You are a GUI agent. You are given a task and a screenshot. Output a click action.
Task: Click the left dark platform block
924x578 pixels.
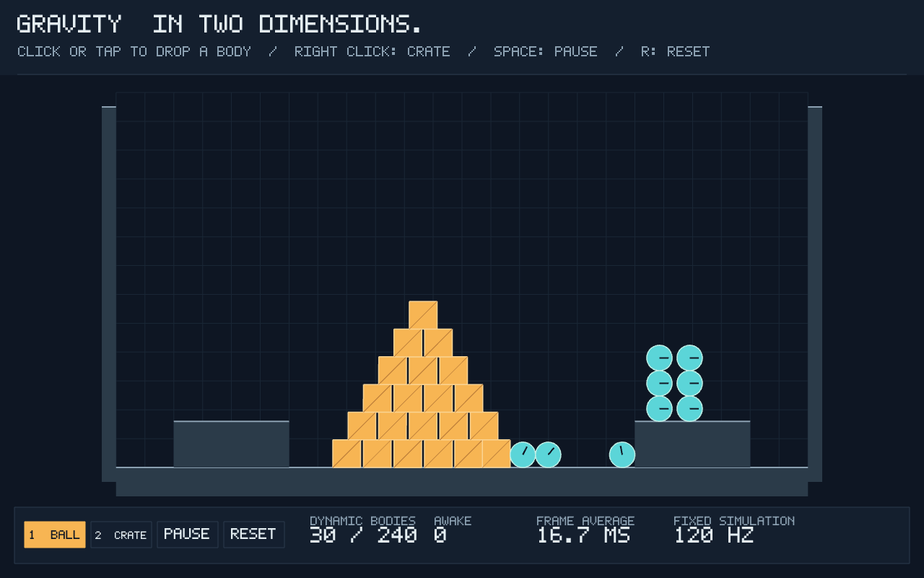(231, 444)
